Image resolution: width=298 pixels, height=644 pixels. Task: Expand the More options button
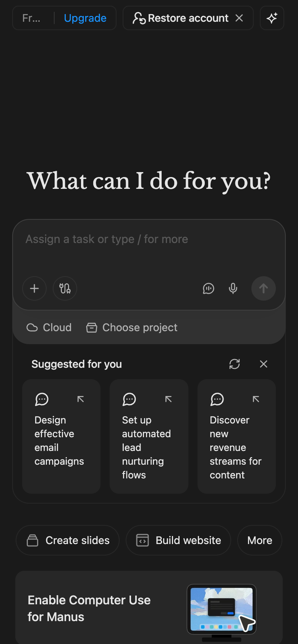pyautogui.click(x=260, y=540)
